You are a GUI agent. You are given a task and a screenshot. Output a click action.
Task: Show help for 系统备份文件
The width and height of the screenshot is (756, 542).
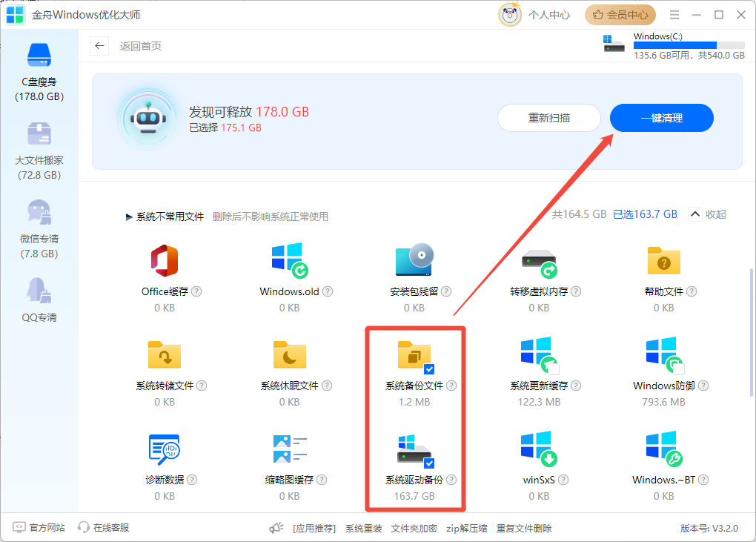point(451,386)
